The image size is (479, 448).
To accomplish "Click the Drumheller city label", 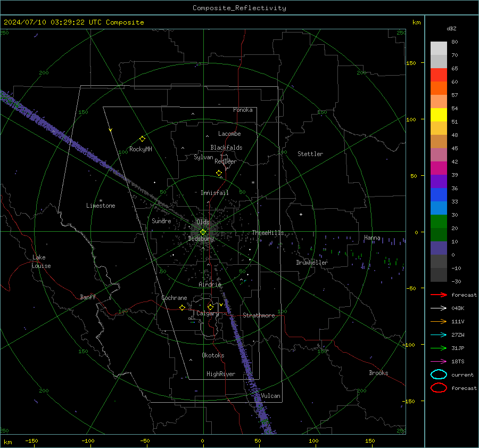I will point(312,263).
